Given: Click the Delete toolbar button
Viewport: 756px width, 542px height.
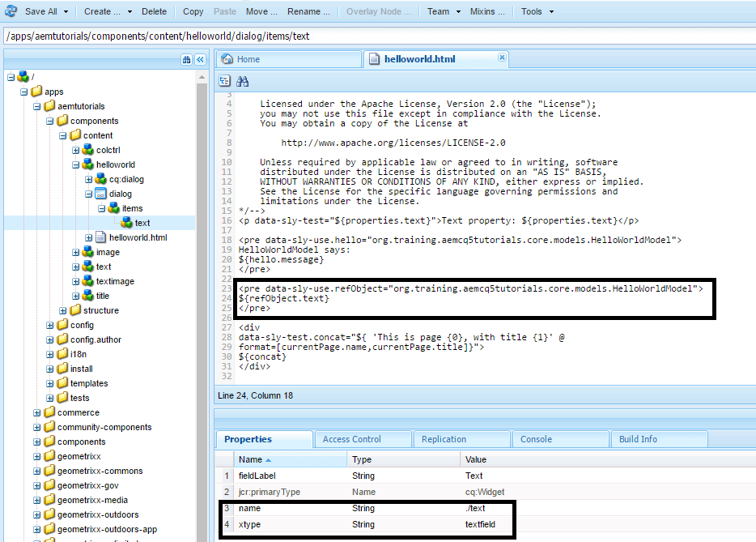Looking at the screenshot, I should tap(154, 11).
